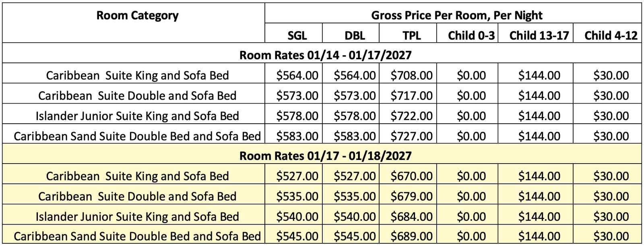Click the Child 13-17 column header
Viewport: 644px width, 247px height.
(539, 35)
